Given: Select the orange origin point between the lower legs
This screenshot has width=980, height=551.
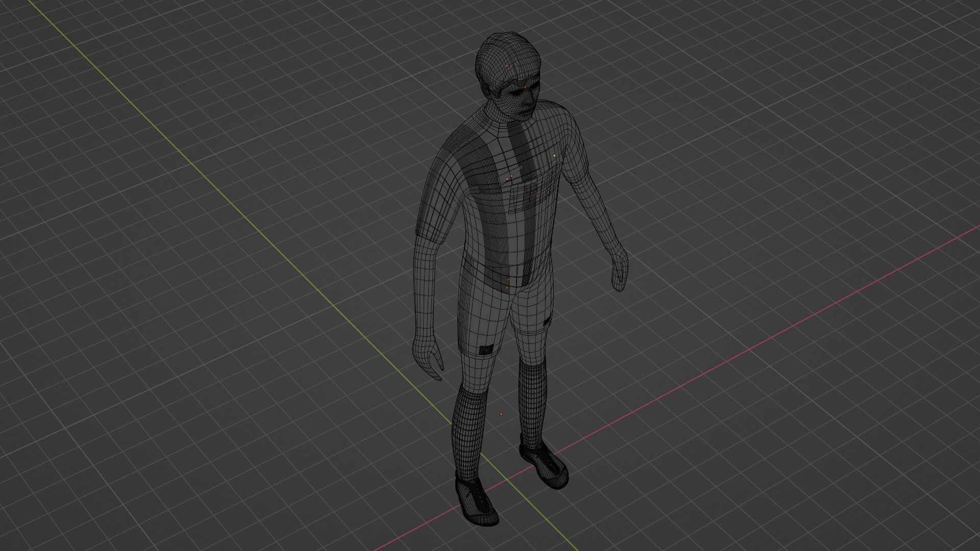Looking at the screenshot, I should [501, 414].
